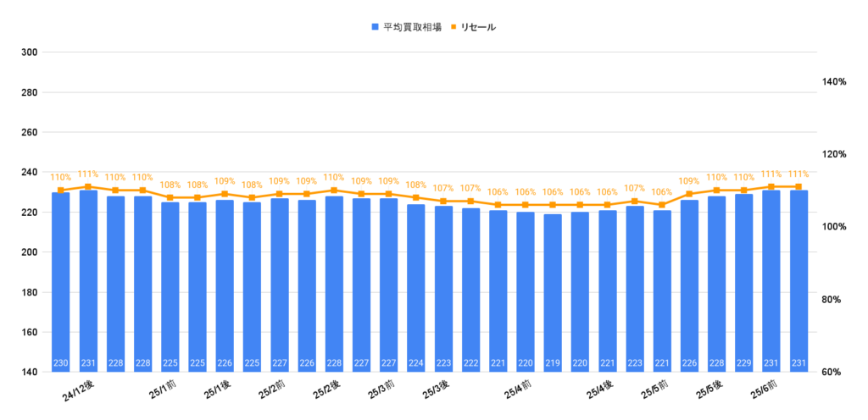868x420 pixels.
Task: Click the 300 left axis tick label
Action: coord(29,52)
